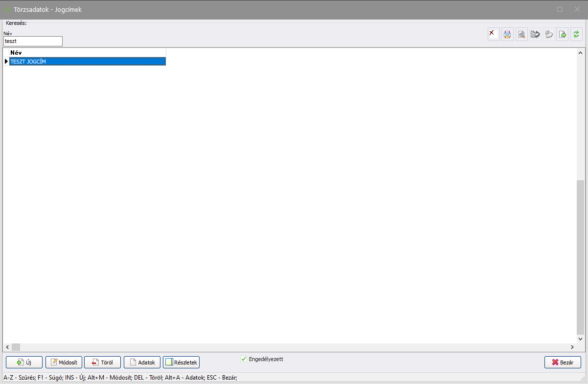This screenshot has width=588, height=384.
Task: Click the document undo arrow icon
Action: click(x=535, y=34)
